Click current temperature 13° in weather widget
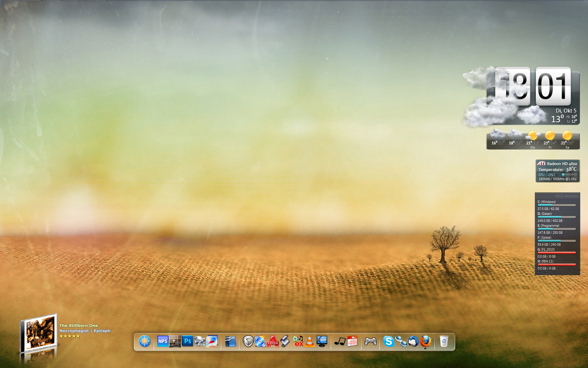Image resolution: width=588 pixels, height=368 pixels. [x=557, y=119]
